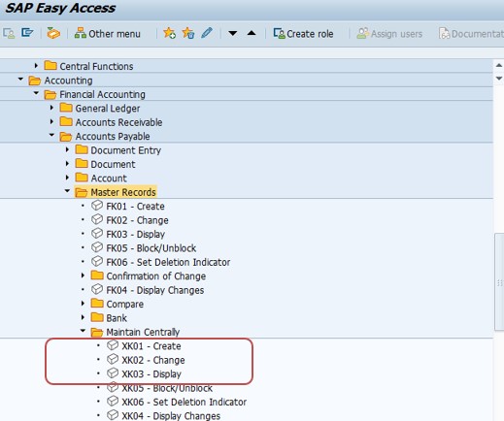Click the SAP menu icon in toolbar
This screenshot has height=421, width=504.
click(27, 33)
